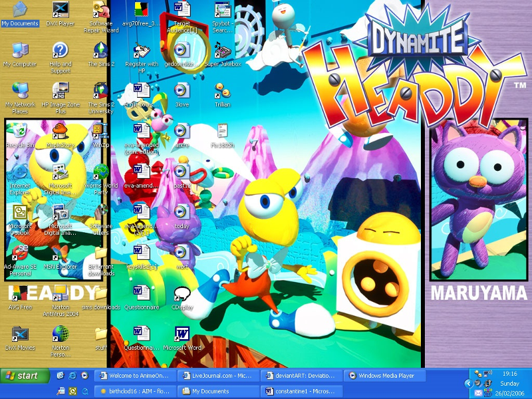The width and height of the screenshot is (532, 399).
Task: Launch Internet Explorer from Quick Launch
Action: tap(72, 376)
